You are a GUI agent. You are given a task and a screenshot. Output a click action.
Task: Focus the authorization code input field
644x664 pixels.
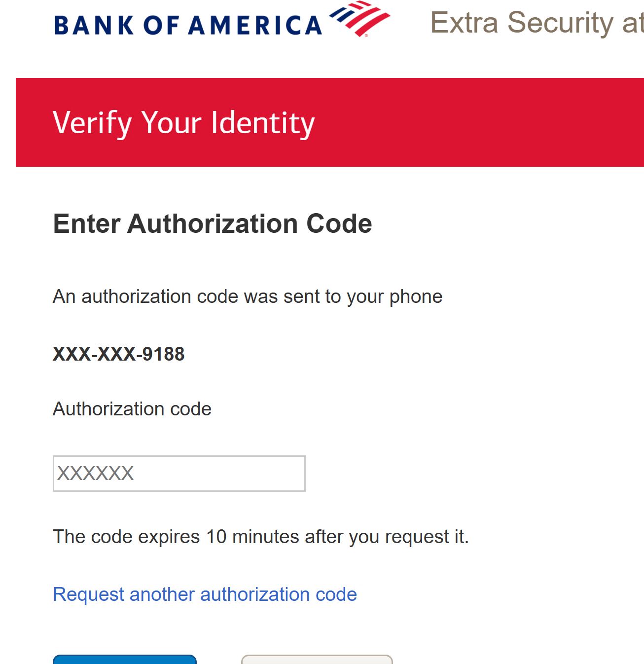(x=179, y=474)
